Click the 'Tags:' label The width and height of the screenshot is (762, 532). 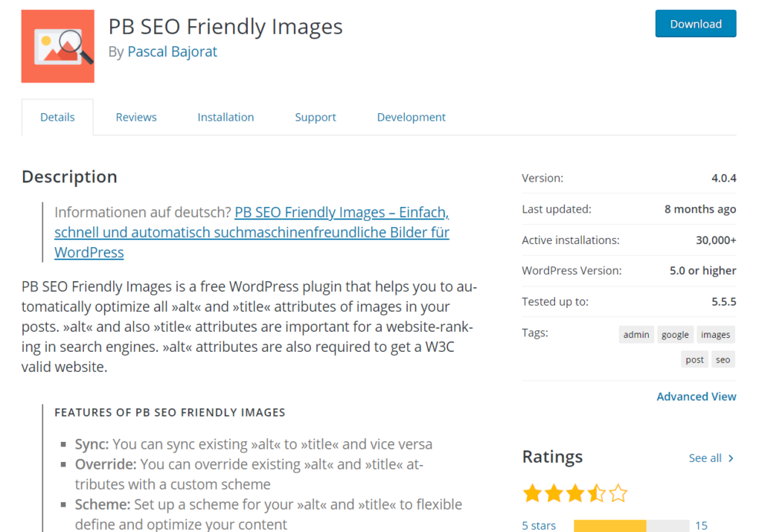tap(534, 333)
